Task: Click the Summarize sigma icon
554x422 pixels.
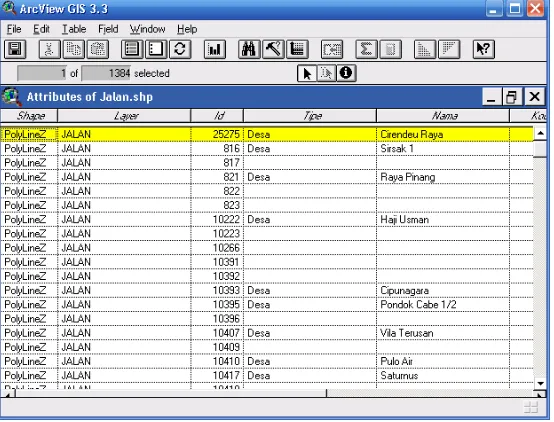Action: (366, 49)
